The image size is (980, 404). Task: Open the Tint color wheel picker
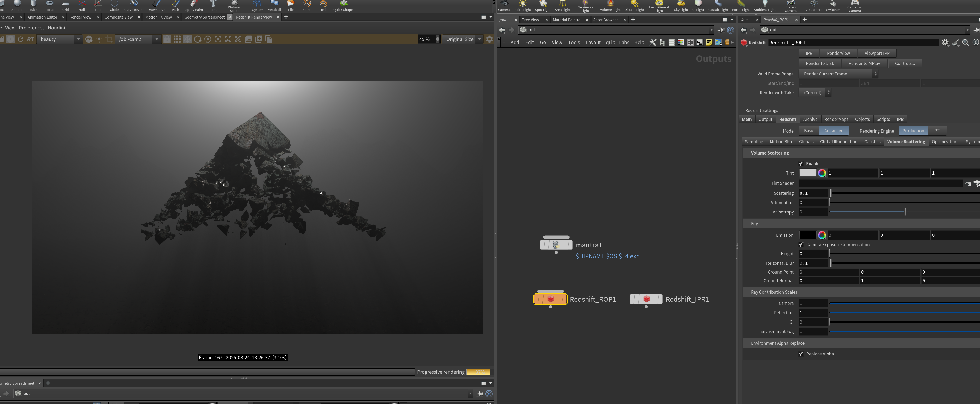822,173
